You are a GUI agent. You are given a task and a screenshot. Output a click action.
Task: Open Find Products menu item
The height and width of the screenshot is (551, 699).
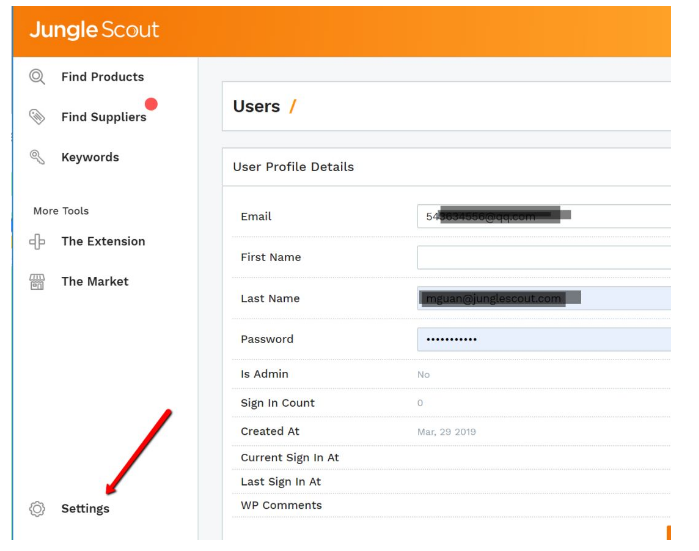pyautogui.click(x=103, y=77)
